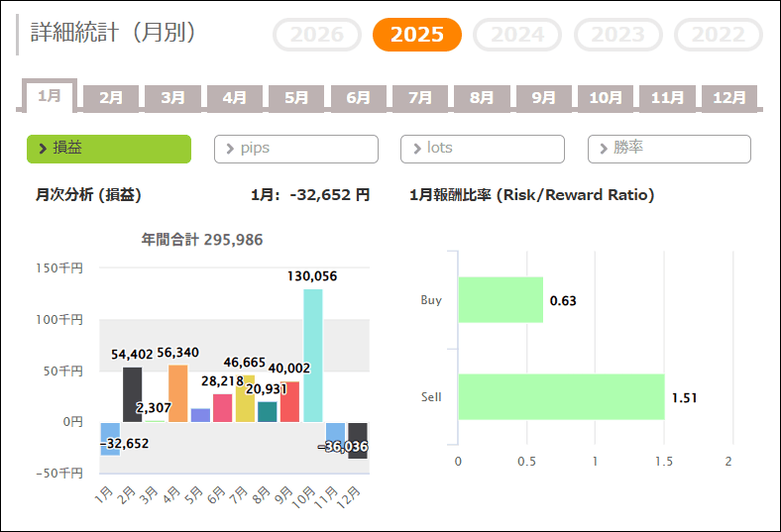
Task: Open the 10月 month tab
Action: coord(606,98)
